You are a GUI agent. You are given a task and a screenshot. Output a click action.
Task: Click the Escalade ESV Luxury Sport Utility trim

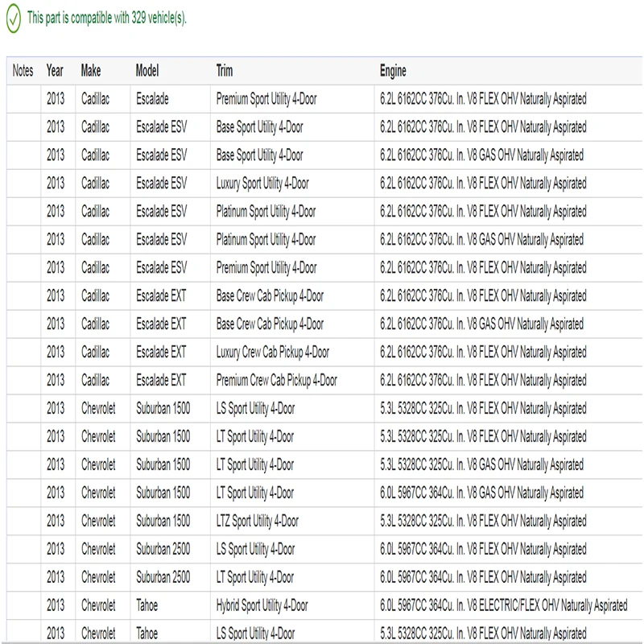tap(262, 184)
